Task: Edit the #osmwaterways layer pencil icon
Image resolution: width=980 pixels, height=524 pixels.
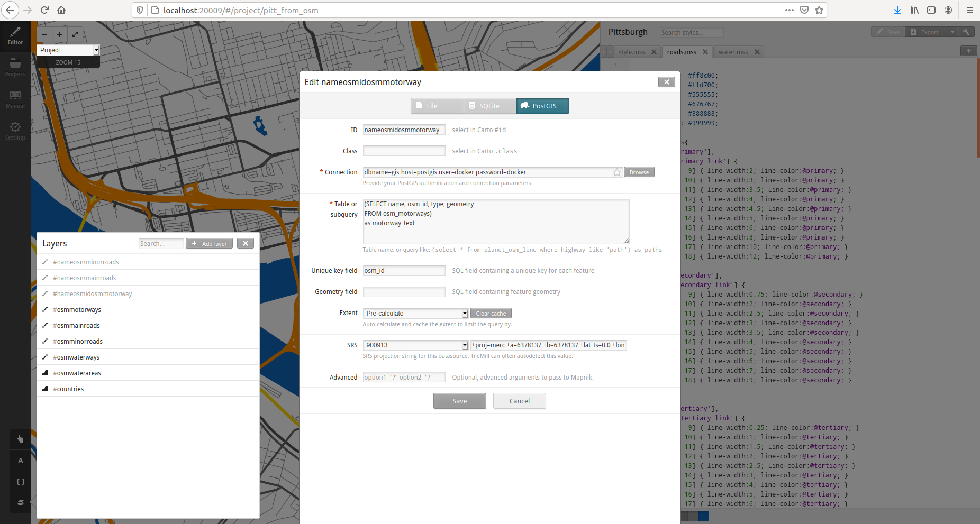Action: 45,357
